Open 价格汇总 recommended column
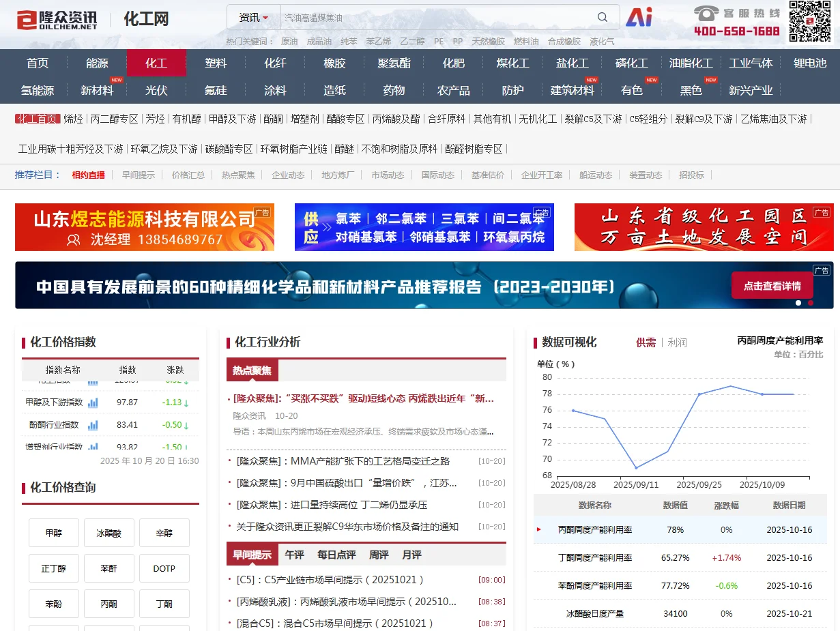 coord(188,175)
